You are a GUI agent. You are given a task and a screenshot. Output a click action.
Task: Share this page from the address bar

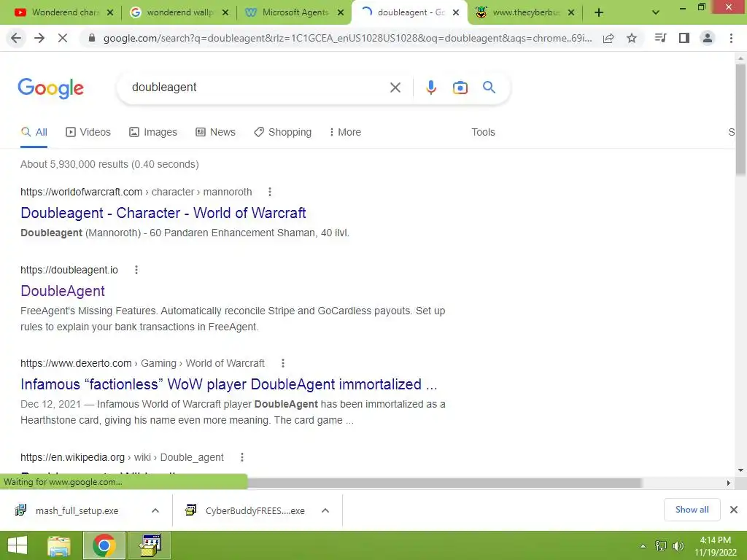click(608, 38)
